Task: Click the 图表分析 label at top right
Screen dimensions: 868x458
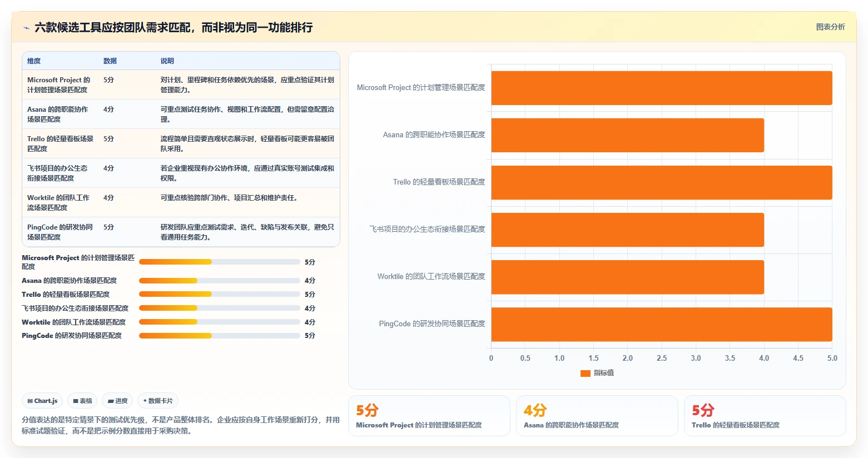Action: [x=830, y=27]
